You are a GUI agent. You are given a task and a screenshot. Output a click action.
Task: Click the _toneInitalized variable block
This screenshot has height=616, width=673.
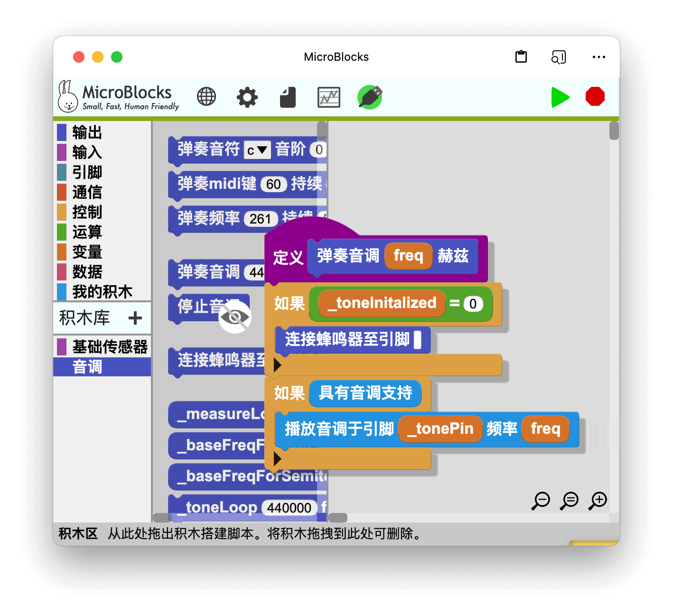(382, 303)
